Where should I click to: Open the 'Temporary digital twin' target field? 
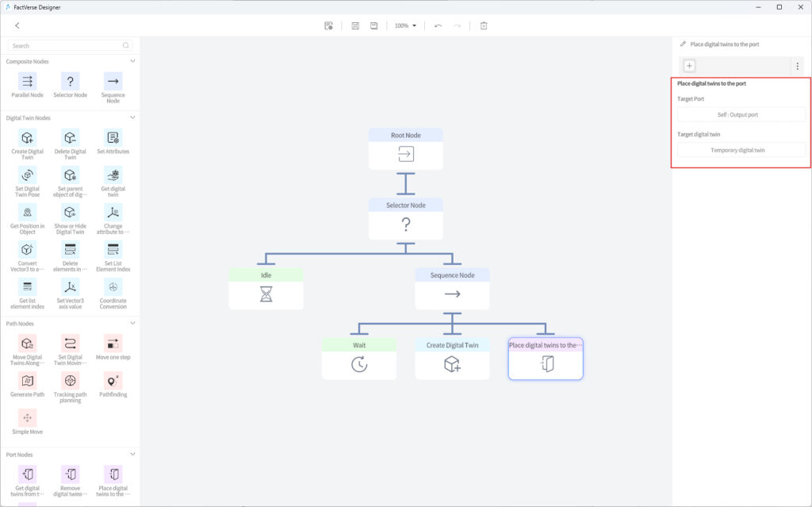[741, 150]
